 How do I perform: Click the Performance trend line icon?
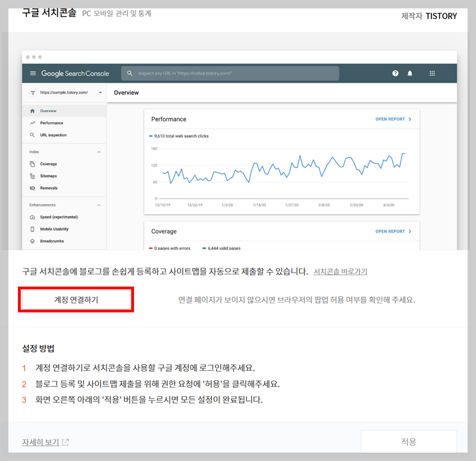(x=33, y=123)
